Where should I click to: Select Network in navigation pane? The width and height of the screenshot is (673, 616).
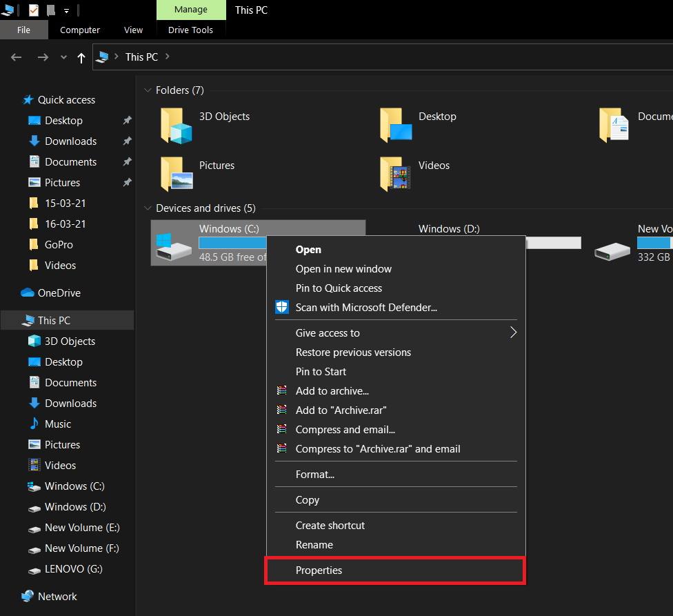tap(57, 596)
